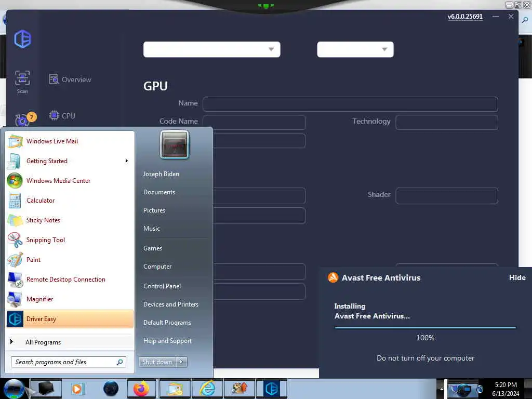Screen dimensions: 532x399
Task: Open Windows Explorer folder taskbar icon
Action: (x=175, y=389)
